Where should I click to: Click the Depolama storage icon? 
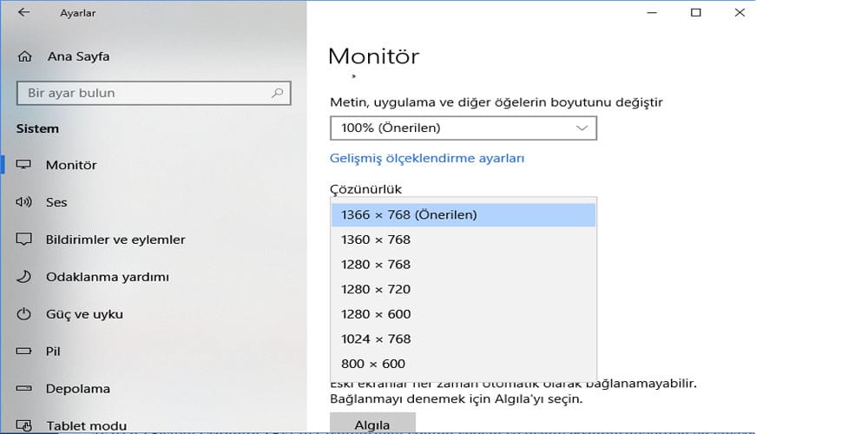[x=24, y=389]
